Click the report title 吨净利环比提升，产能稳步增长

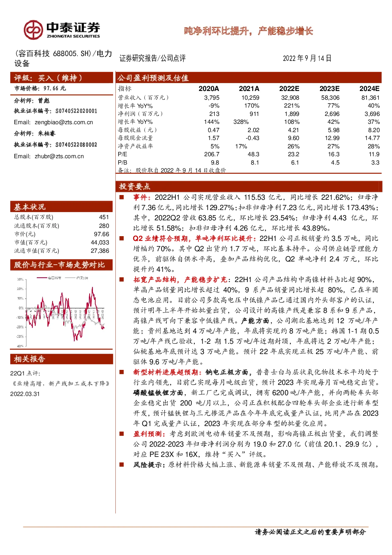tap(249, 31)
